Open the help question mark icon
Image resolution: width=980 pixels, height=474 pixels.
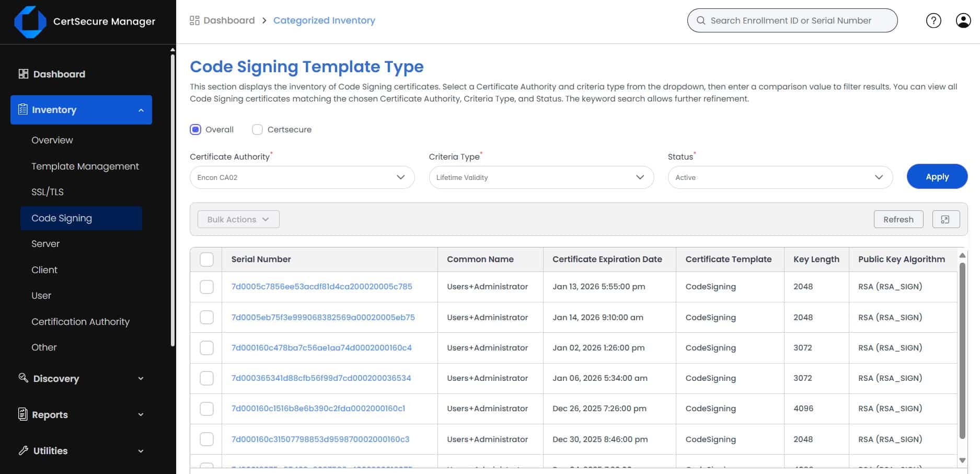[933, 20]
